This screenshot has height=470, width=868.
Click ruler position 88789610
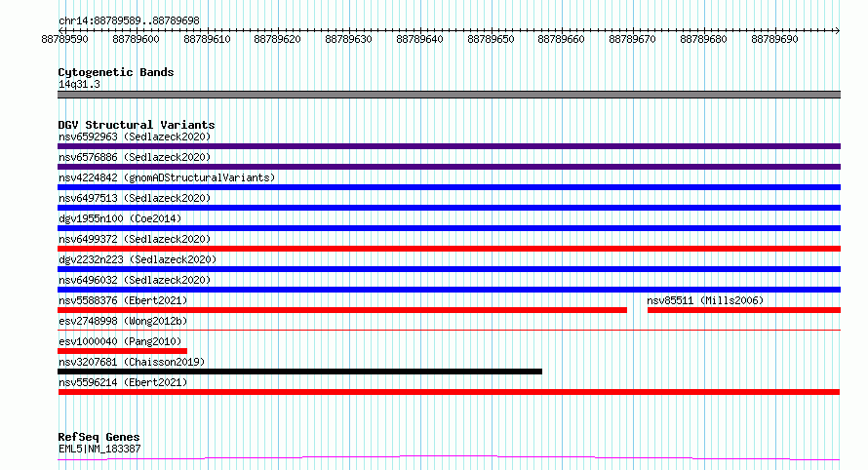tap(207, 39)
